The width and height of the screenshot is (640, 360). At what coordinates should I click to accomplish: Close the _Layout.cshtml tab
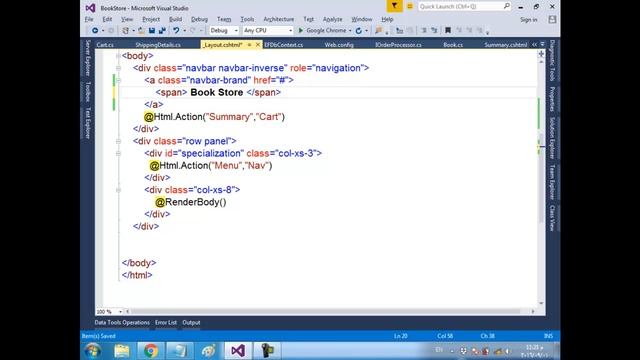(x=258, y=45)
